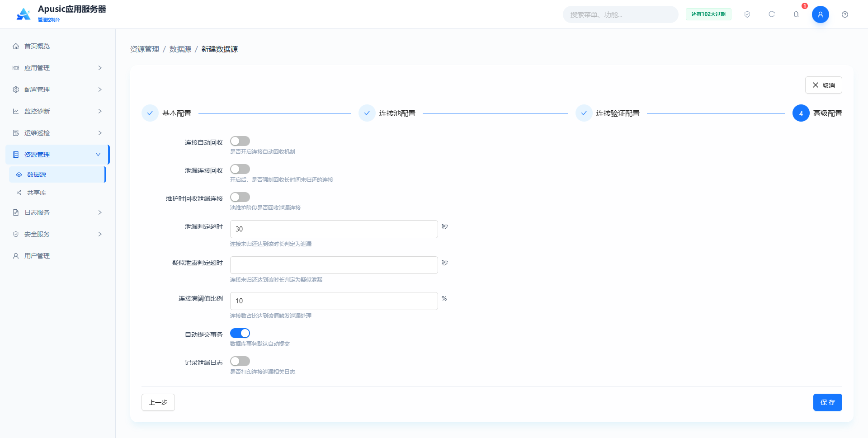Click the Apusic logo icon
Image resolution: width=868 pixels, height=438 pixels.
click(24, 14)
